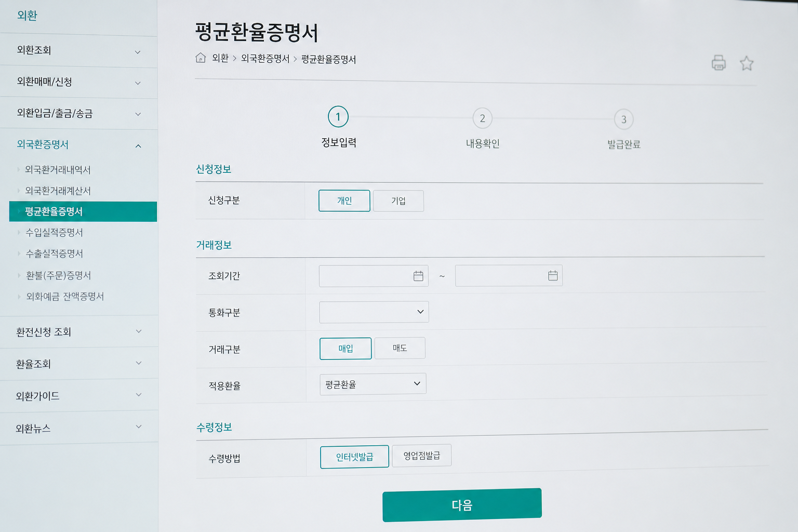Click the 수령정보 section heading
This screenshot has width=798, height=532.
pos(214,427)
